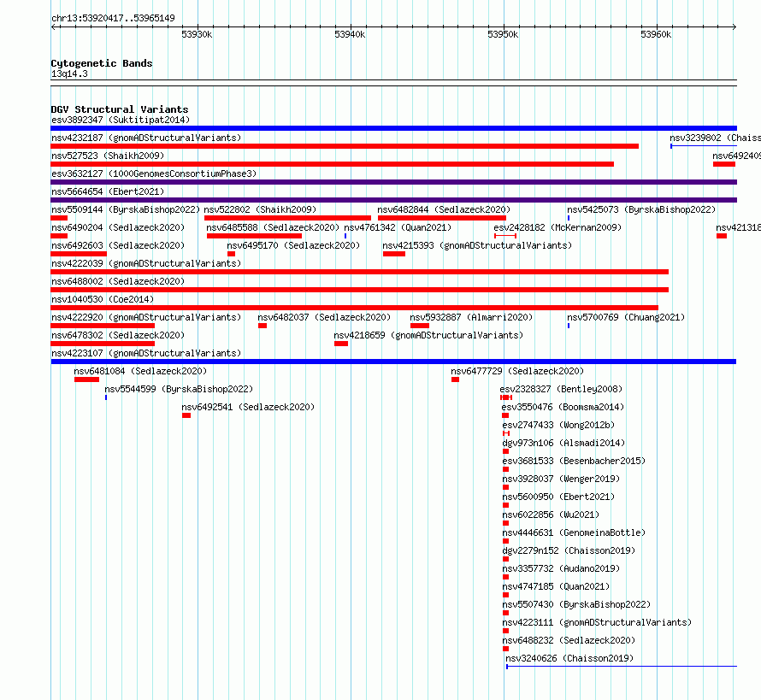Open nsv3357732 (Audano2019) variant
This screenshot has width=761, height=700.
[x=561, y=568]
